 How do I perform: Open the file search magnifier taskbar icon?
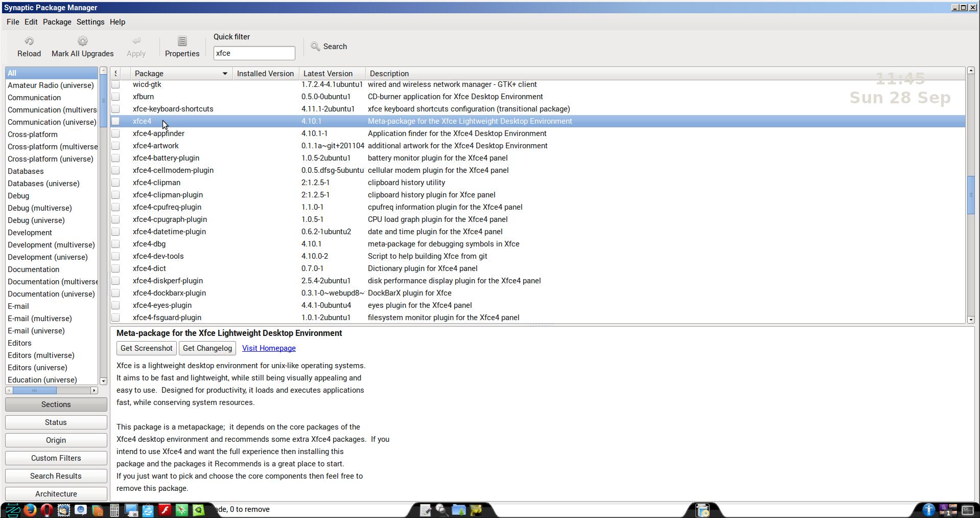click(442, 510)
